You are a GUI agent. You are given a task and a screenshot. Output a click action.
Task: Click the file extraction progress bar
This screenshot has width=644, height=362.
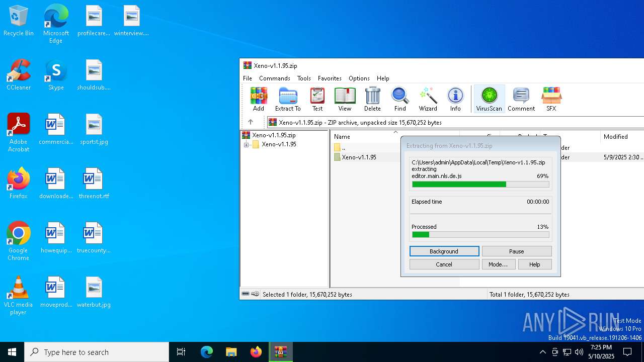click(x=480, y=185)
